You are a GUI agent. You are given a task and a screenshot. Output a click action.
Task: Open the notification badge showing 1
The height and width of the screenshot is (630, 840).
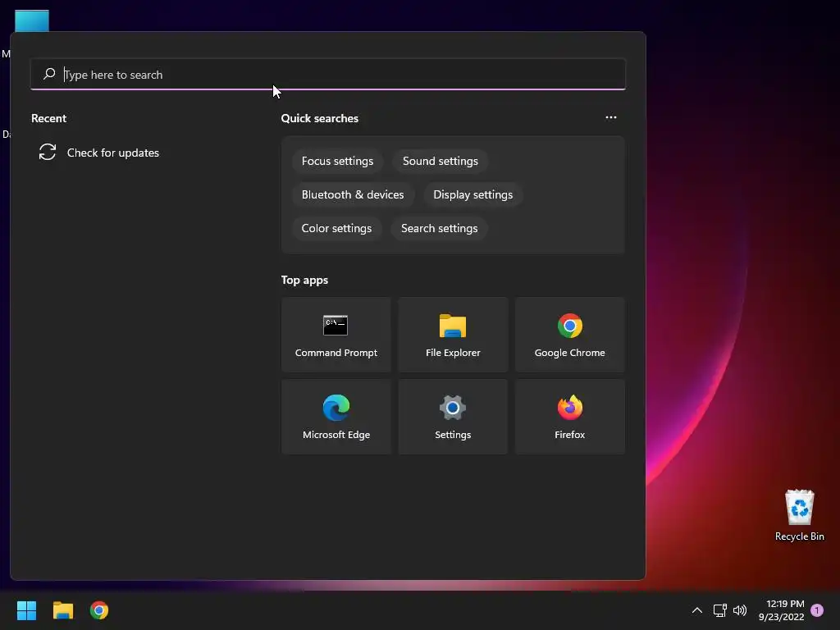click(817, 610)
